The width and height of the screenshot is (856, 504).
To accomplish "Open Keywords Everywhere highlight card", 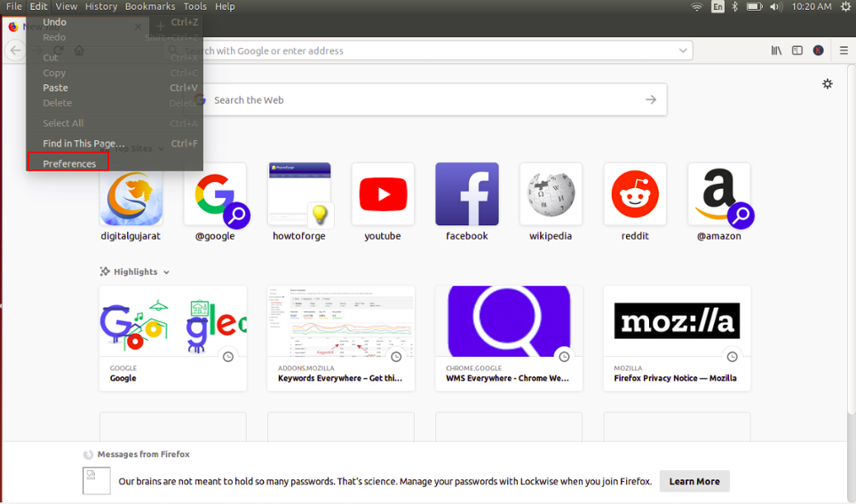I will click(341, 338).
